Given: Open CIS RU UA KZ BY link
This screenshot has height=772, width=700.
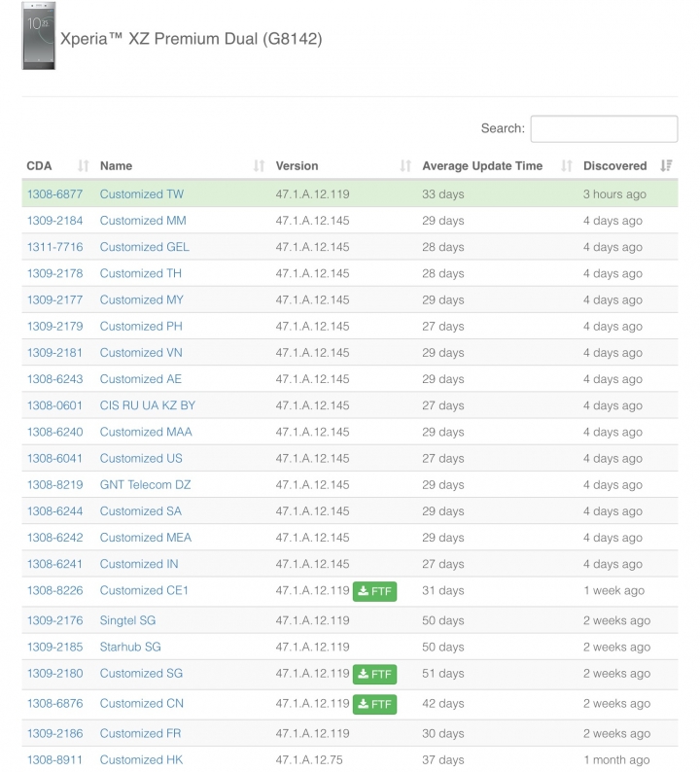Looking at the screenshot, I should point(148,405).
